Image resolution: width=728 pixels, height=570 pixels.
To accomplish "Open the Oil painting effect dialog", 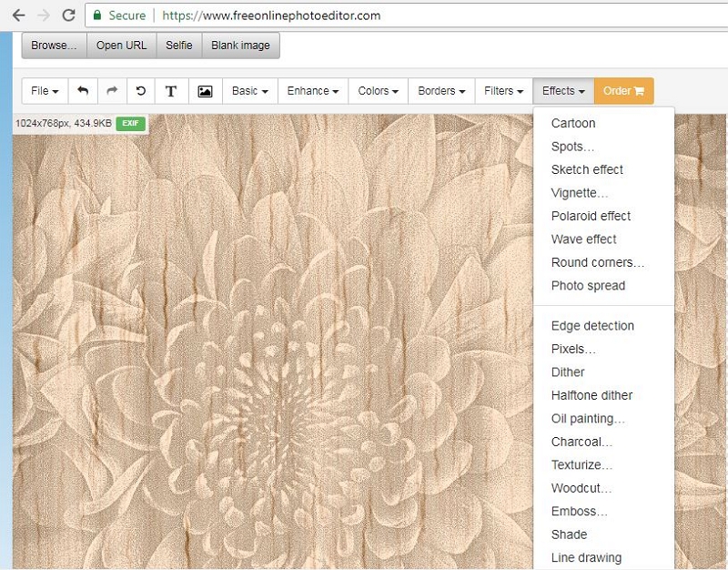I will point(586,419).
